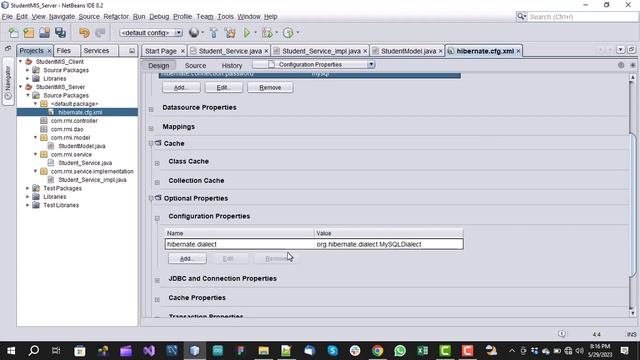This screenshot has height=360, width=640.
Task: Open the Debug menu
Action: coord(159,17)
